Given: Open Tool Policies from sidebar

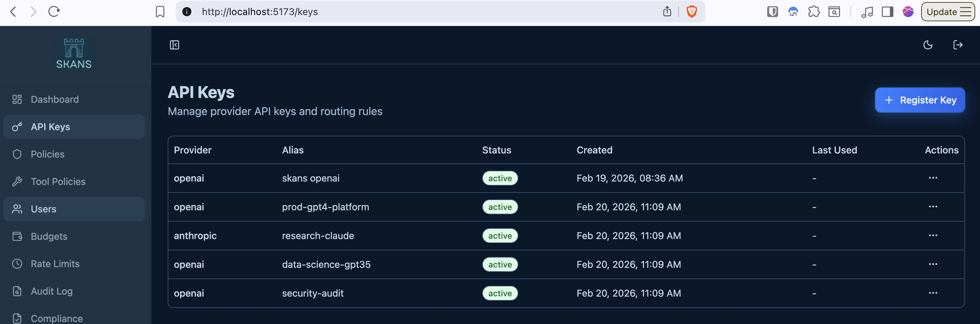Looking at the screenshot, I should coord(74,182).
